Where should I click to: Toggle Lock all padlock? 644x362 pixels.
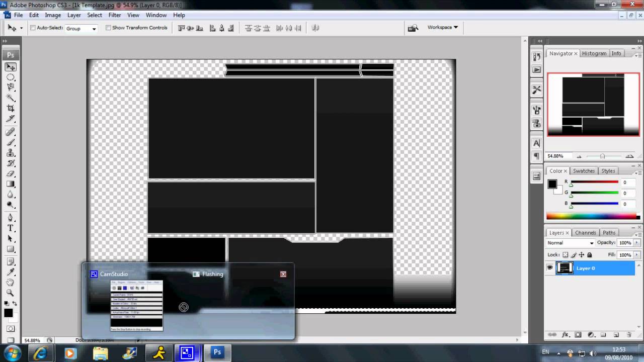tap(589, 255)
